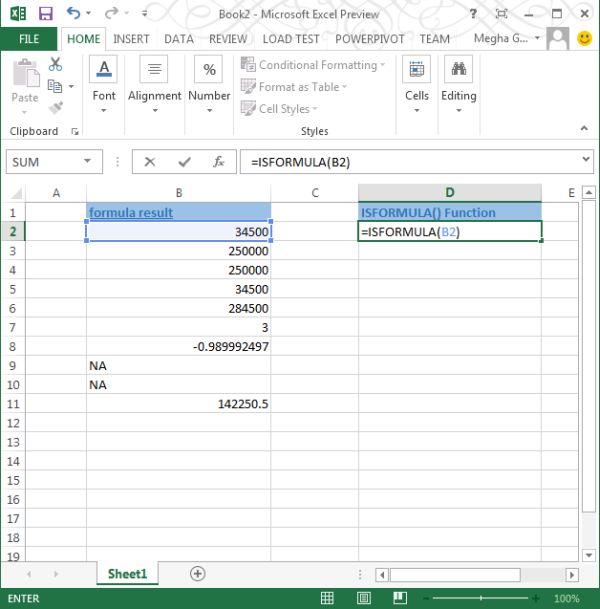Click the zoom out minus button
600x609 pixels.
click(426, 598)
